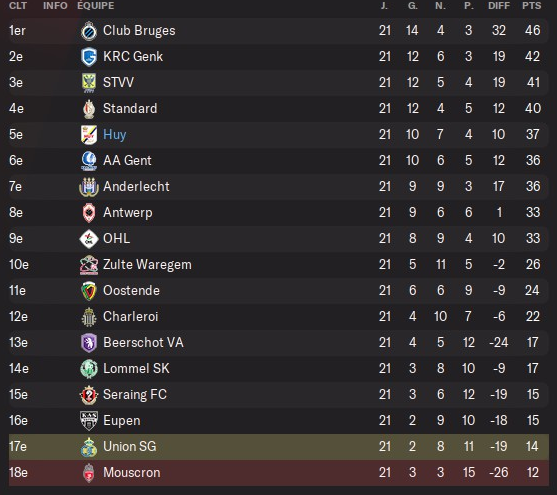Click the Antwerp club badge
Screen dimensions: 557x495
coord(88,213)
